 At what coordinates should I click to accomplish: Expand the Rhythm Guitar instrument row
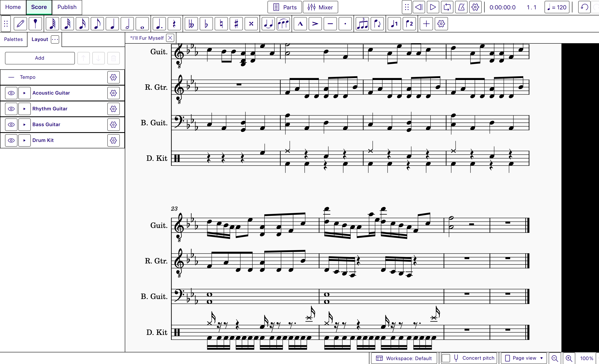click(x=24, y=109)
